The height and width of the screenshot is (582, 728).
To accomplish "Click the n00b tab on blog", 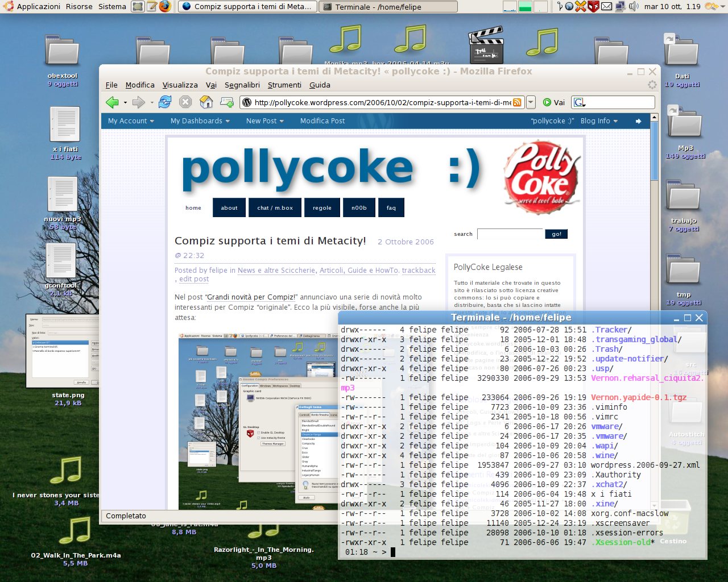I will click(x=359, y=207).
